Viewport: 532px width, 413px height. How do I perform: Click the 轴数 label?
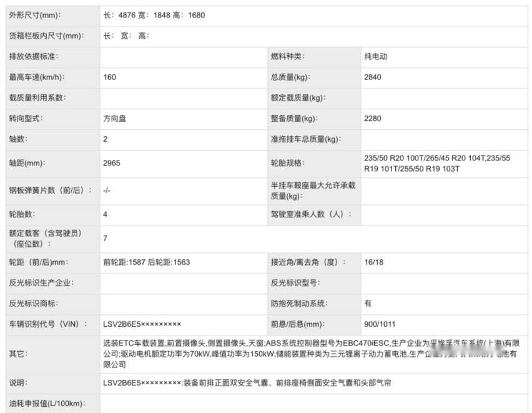click(x=18, y=139)
